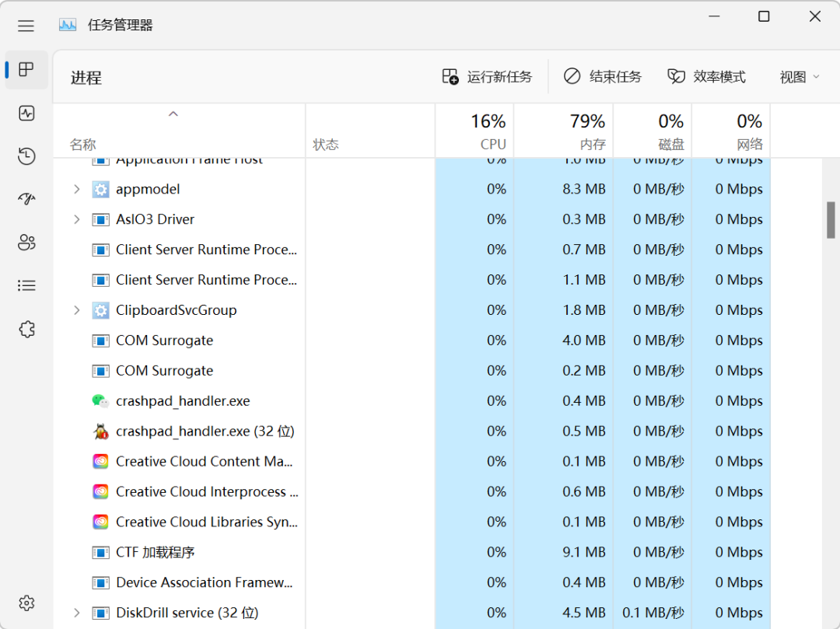This screenshot has height=629, width=840.
Task: Collapse sort arrow above 名称 column
Action: pos(173,114)
